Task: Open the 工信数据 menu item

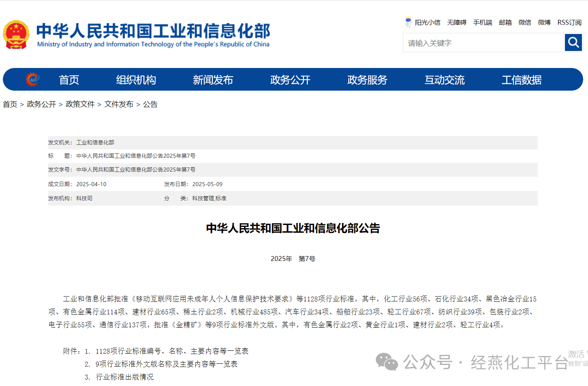Action: pyautogui.click(x=522, y=80)
